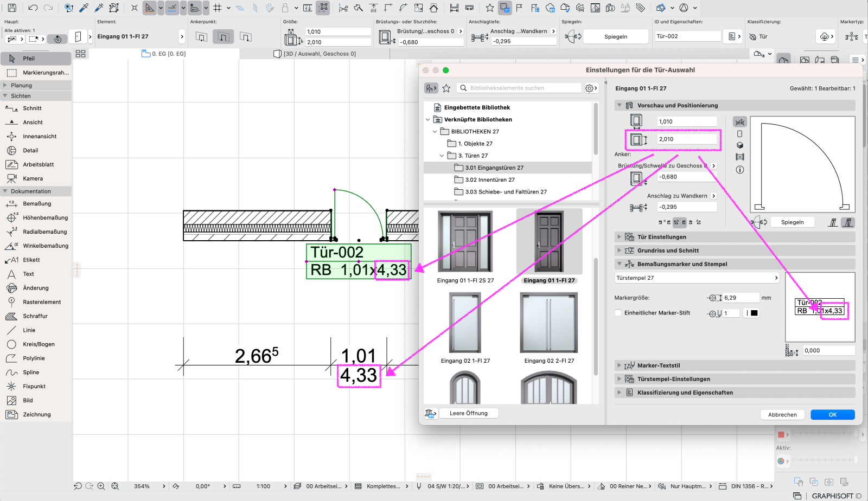Screen dimensions: 868x501
Task: Switch to the 0. EG floor plan tab
Action: click(x=163, y=54)
